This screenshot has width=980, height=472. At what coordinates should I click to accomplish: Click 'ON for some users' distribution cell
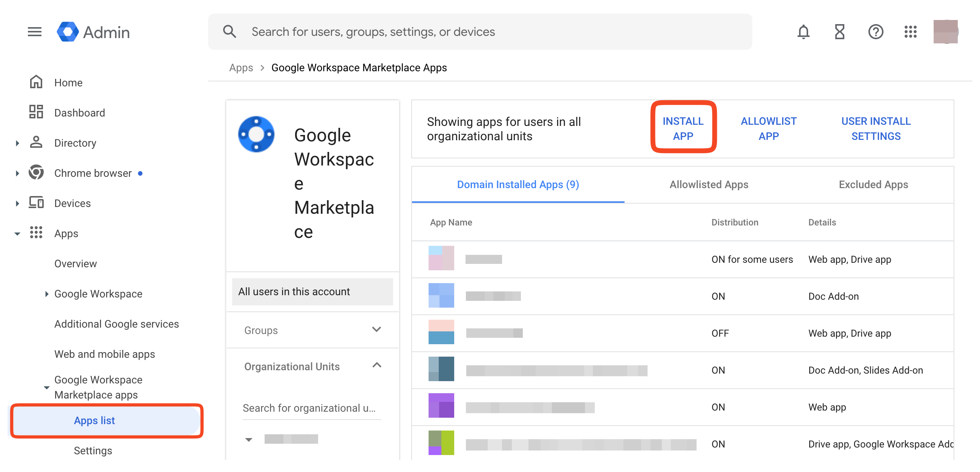[752, 259]
